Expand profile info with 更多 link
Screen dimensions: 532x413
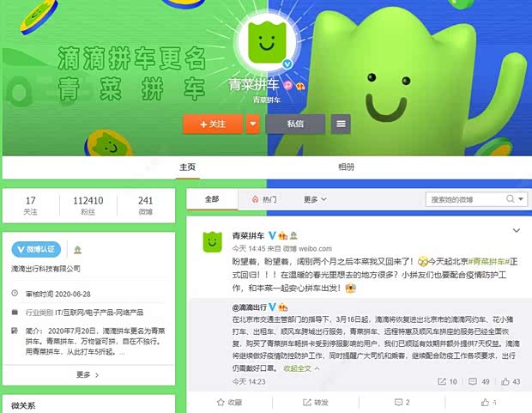pyautogui.click(x=88, y=375)
